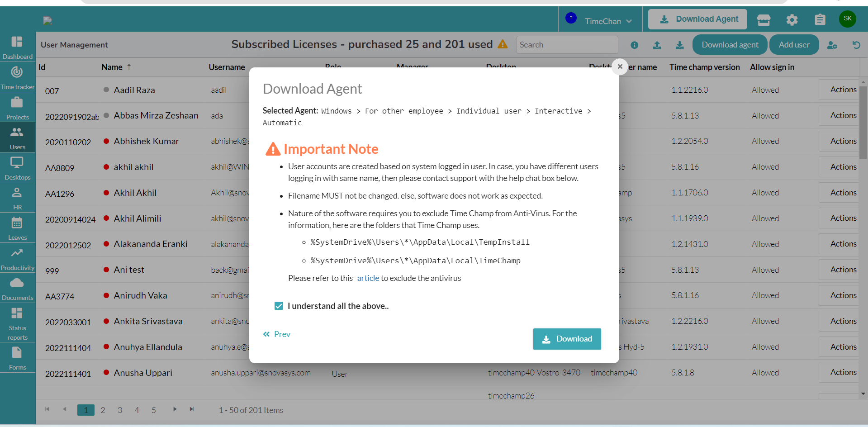Open the Dashboard sidebar icon
The image size is (868, 427).
[17, 47]
